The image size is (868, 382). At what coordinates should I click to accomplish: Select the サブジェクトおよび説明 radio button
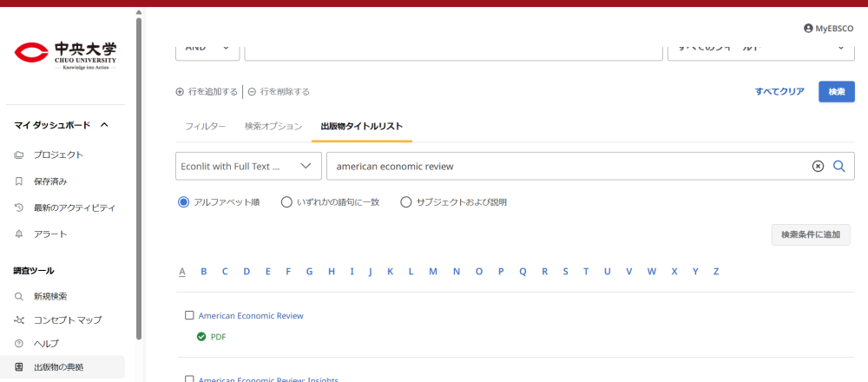coord(405,202)
